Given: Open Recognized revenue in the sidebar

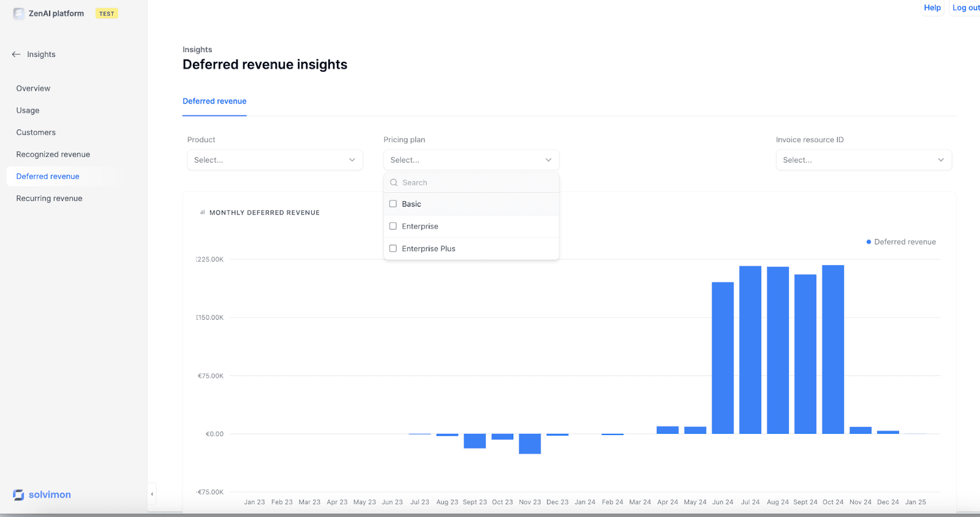Looking at the screenshot, I should tap(53, 154).
